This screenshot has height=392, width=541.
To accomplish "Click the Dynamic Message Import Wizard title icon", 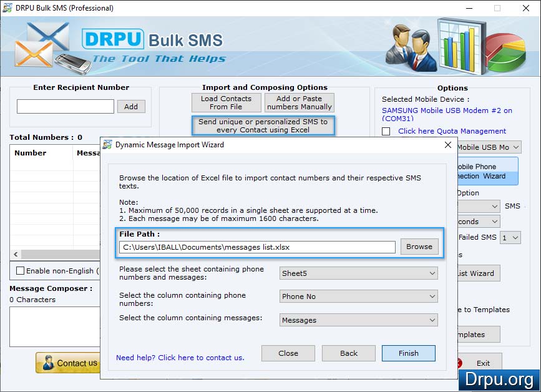I will (x=107, y=145).
